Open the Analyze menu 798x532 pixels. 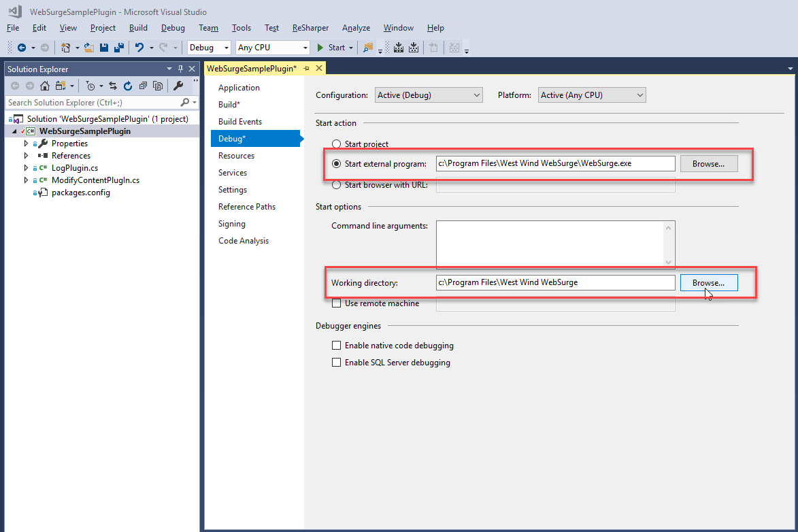pos(356,28)
